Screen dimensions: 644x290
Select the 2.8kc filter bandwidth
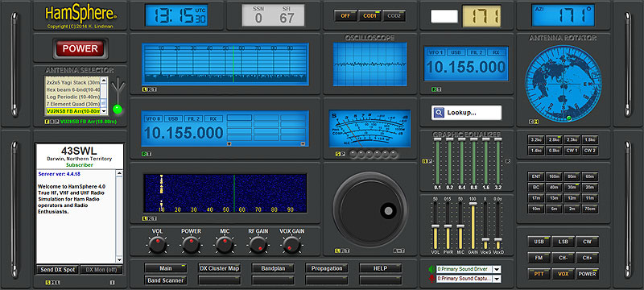554,140
